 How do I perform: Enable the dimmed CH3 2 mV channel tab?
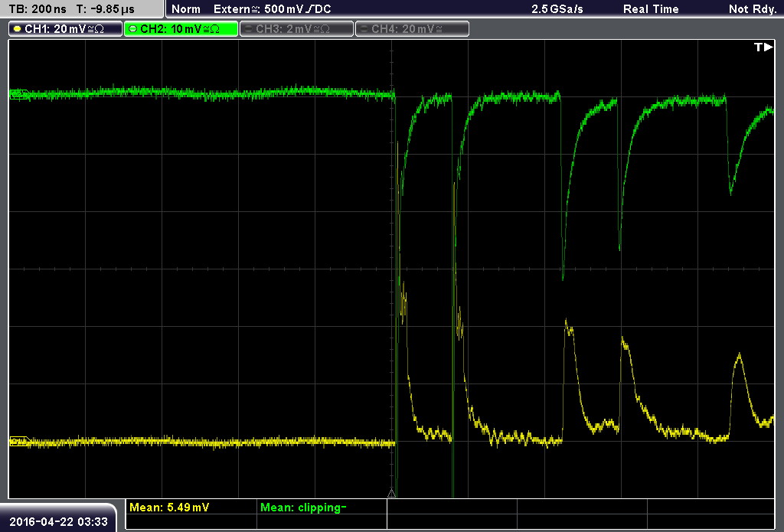pos(296,29)
